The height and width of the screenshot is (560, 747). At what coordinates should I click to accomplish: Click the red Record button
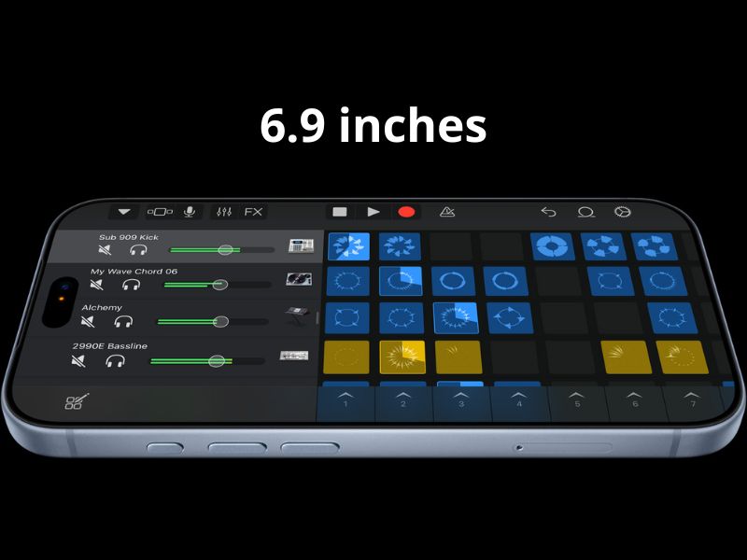pyautogui.click(x=406, y=212)
